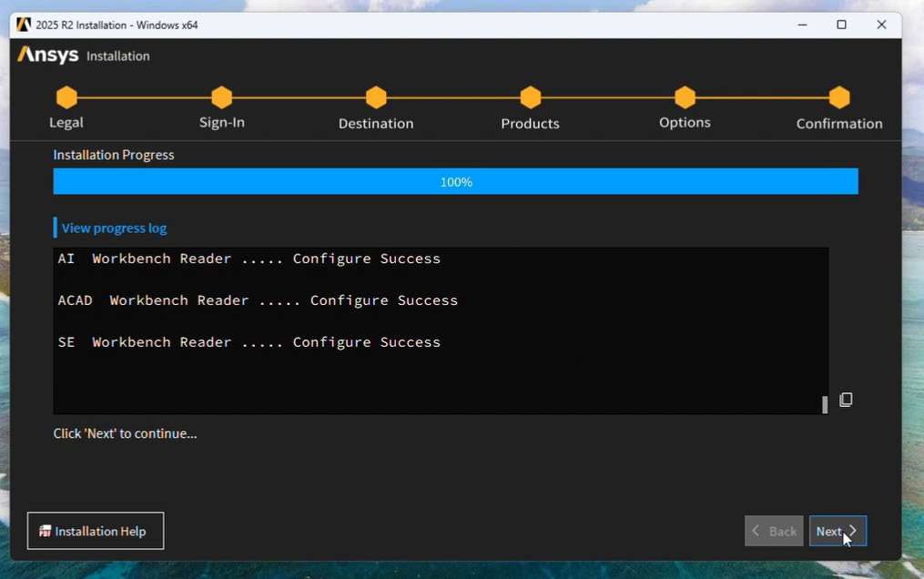Open the View progress log link

[x=114, y=229]
